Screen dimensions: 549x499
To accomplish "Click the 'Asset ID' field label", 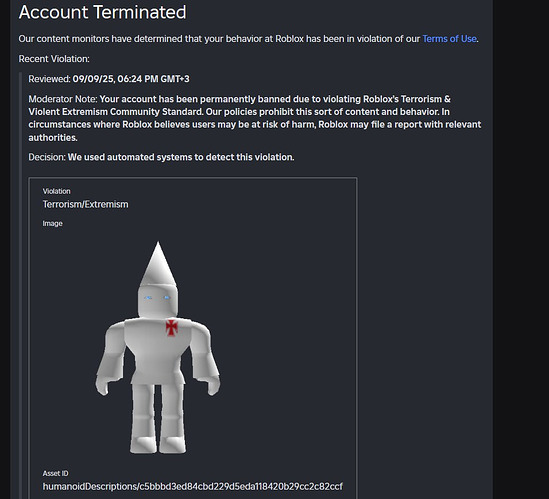I will (55, 473).
